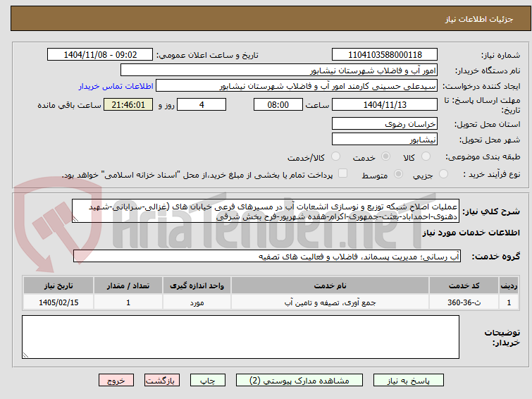
Task: Click the remaining days field showing 4
Action: (202, 104)
